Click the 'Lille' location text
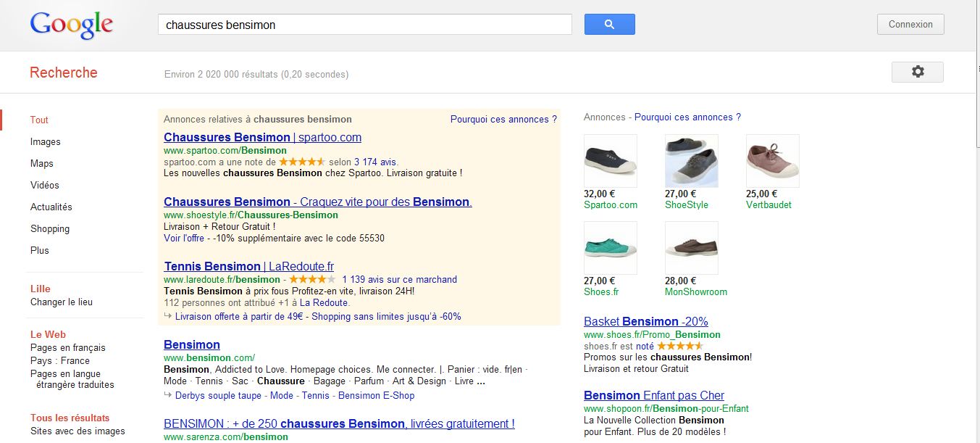Screen dimensions: 980x443 [41, 289]
